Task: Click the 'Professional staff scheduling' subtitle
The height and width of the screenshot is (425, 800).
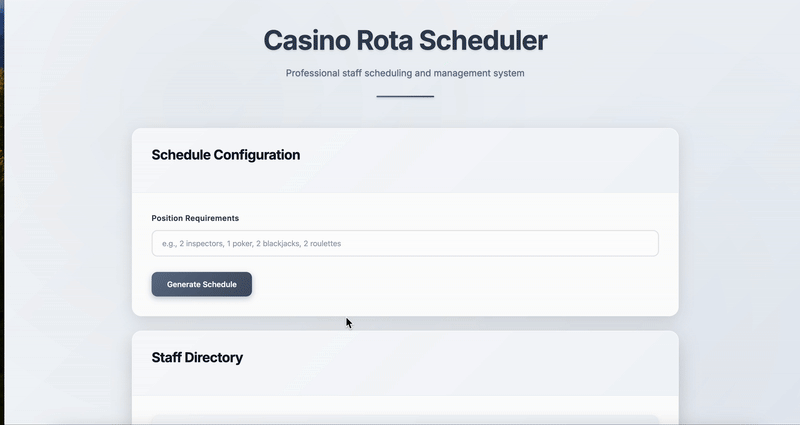Action: (405, 73)
